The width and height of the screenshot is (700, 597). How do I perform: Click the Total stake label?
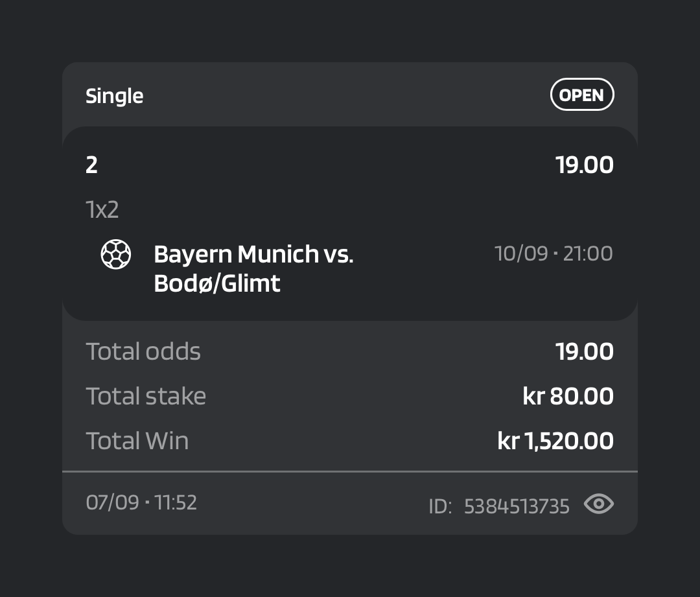tap(146, 397)
